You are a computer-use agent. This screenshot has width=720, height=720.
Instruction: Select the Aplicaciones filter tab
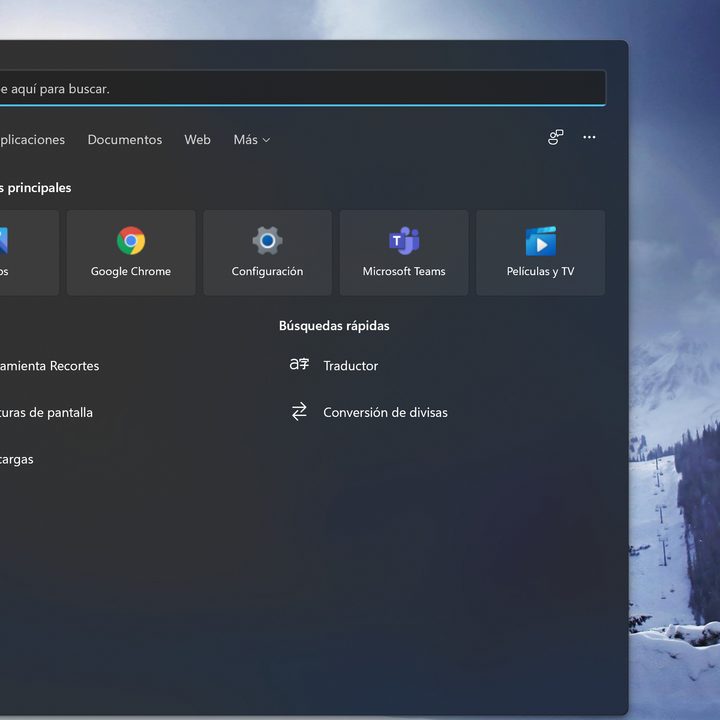[x=32, y=140]
